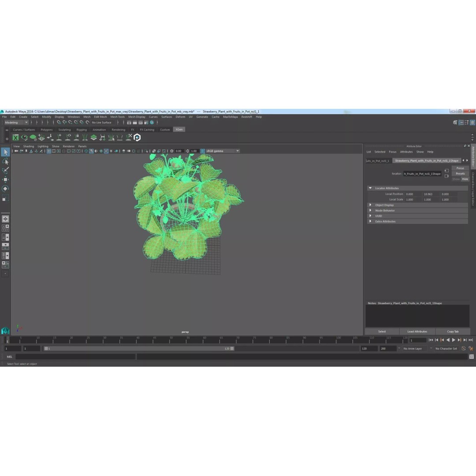Click the time slider at frame 60
Viewport: 476px width, 476px height.
[x=205, y=340]
